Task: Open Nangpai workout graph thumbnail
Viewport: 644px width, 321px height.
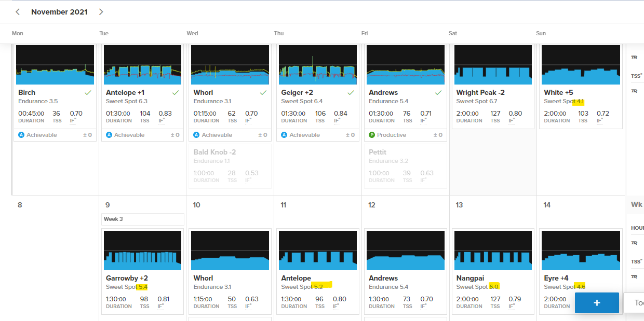Action: (493, 250)
